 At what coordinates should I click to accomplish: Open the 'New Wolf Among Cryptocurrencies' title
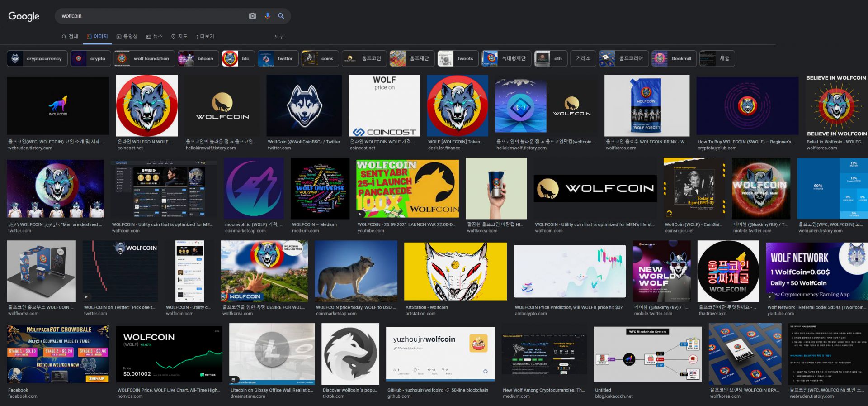click(543, 390)
